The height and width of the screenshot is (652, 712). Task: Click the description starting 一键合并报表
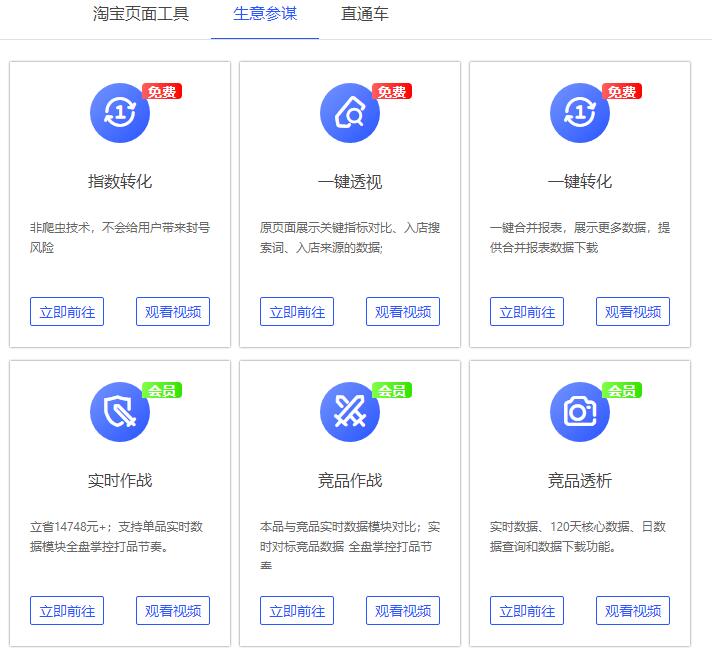tap(580, 237)
